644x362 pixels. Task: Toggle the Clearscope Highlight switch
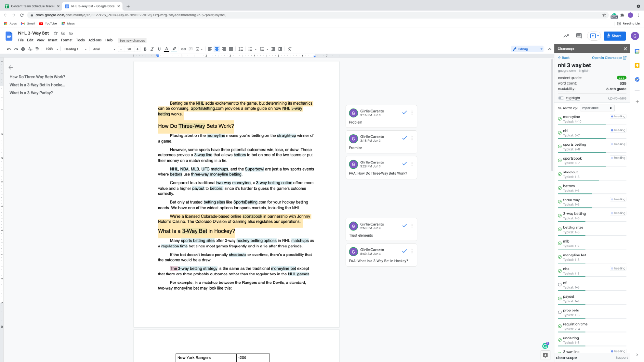(561, 98)
